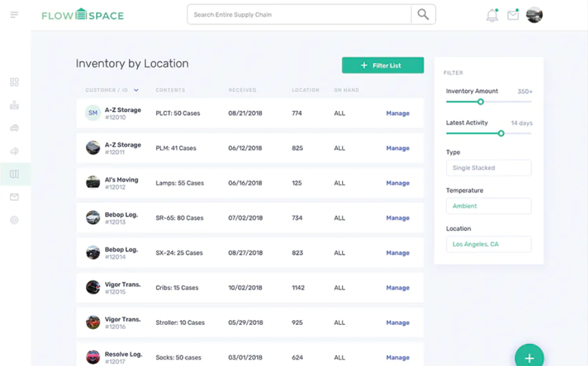The width and height of the screenshot is (588, 366).
Task: Open the envelope messages icon in header
Action: coord(513,15)
